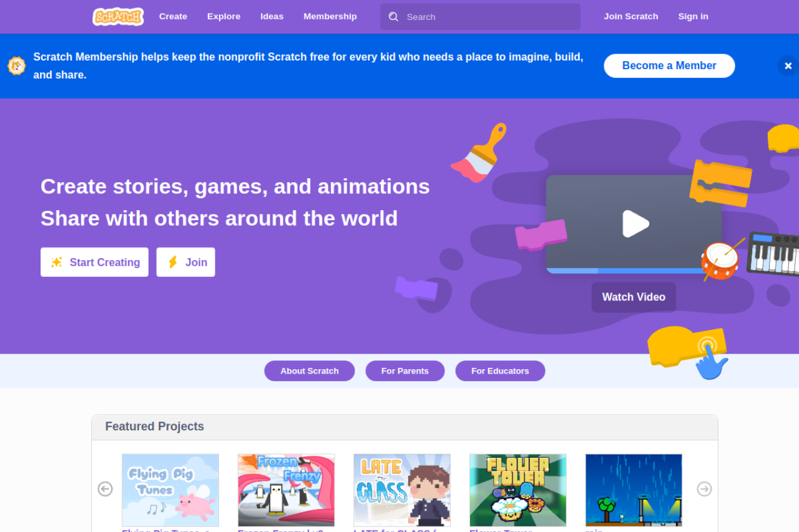The height and width of the screenshot is (532, 799).
Task: Click the Become a Member button
Action: [x=669, y=65]
